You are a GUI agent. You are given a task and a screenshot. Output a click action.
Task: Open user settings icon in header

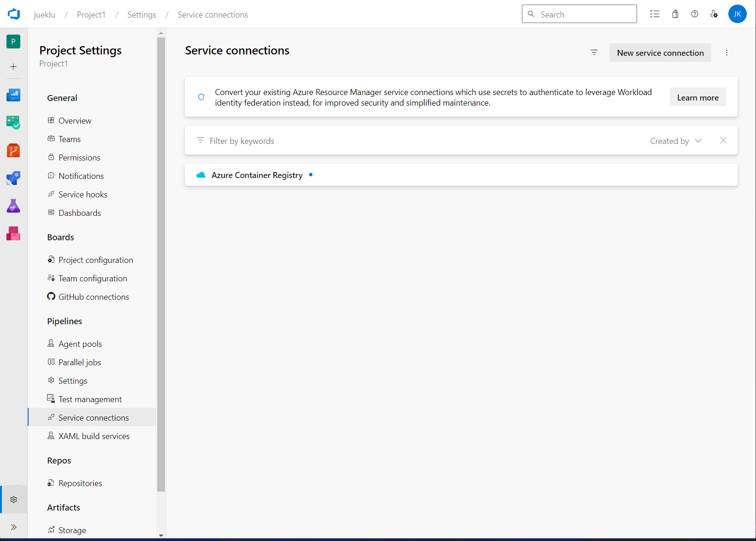714,14
